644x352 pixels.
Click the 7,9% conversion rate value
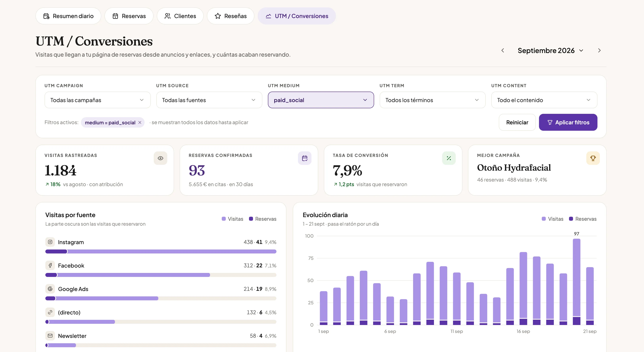point(347,171)
